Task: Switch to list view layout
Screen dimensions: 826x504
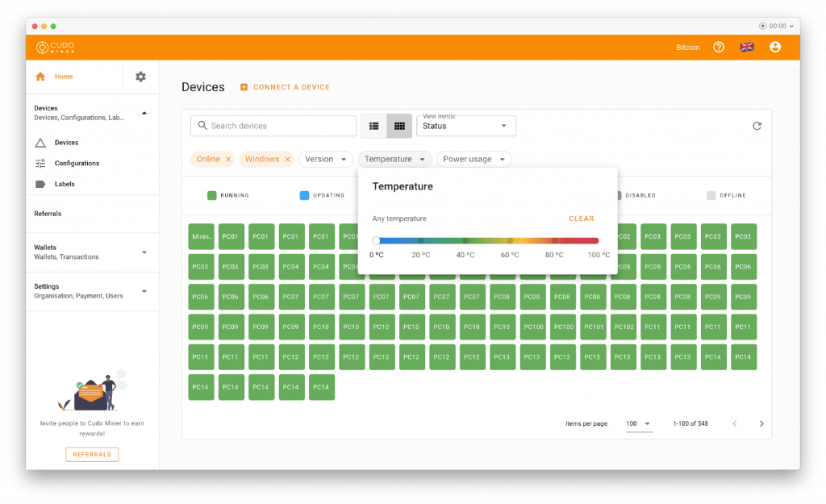Action: point(374,126)
